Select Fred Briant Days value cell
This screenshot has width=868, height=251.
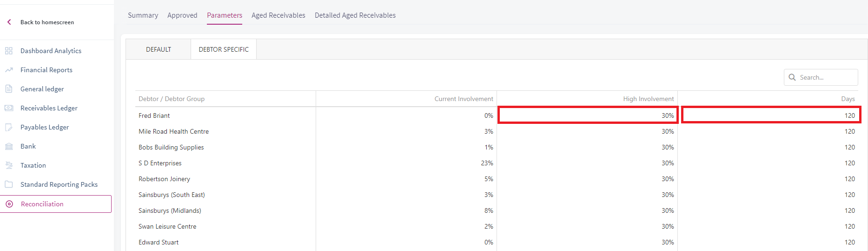tap(771, 115)
